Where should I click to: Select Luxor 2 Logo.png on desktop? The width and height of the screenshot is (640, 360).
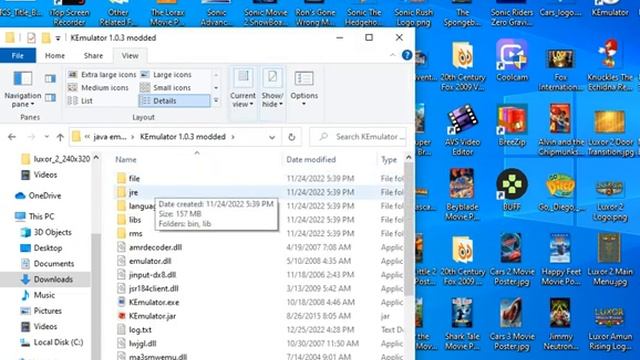click(x=609, y=199)
